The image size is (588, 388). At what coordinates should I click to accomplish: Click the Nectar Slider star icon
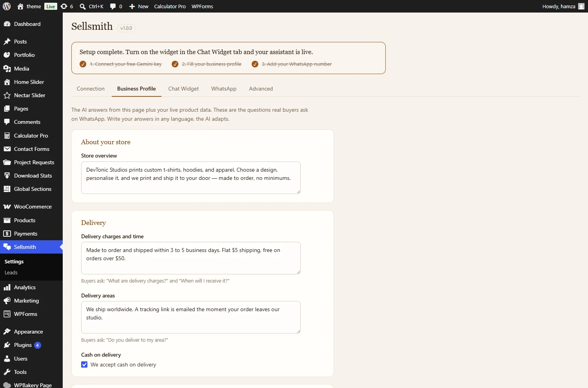(x=7, y=95)
